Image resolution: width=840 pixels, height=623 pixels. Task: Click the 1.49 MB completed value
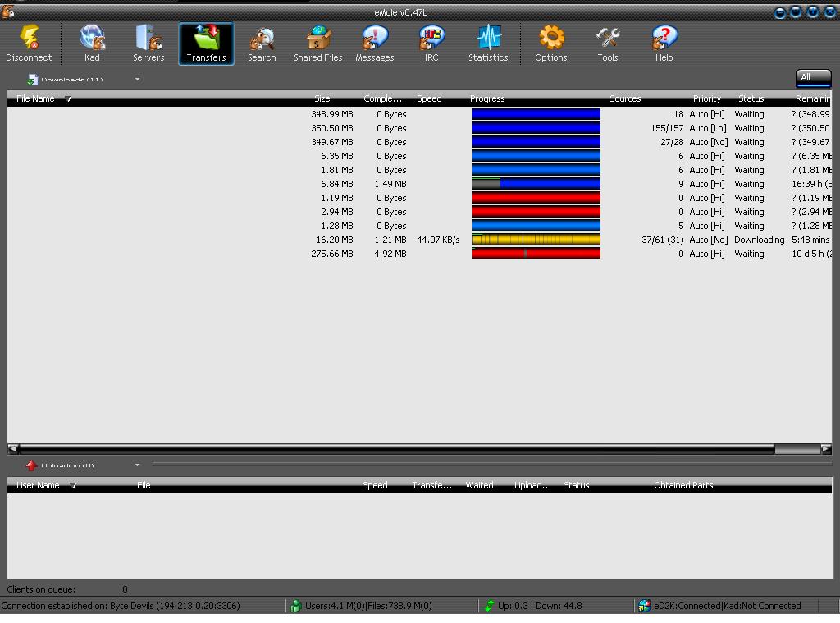coord(390,184)
